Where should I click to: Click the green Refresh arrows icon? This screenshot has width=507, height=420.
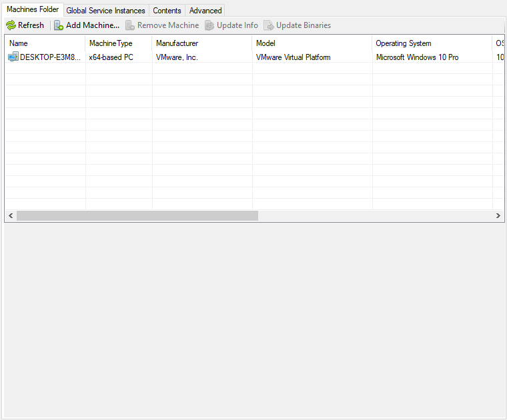(x=11, y=25)
